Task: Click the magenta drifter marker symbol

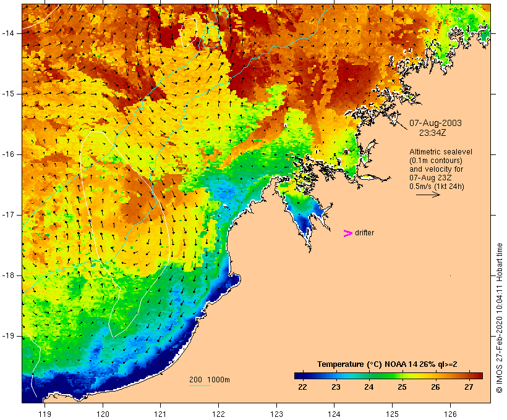Action: pos(347,233)
